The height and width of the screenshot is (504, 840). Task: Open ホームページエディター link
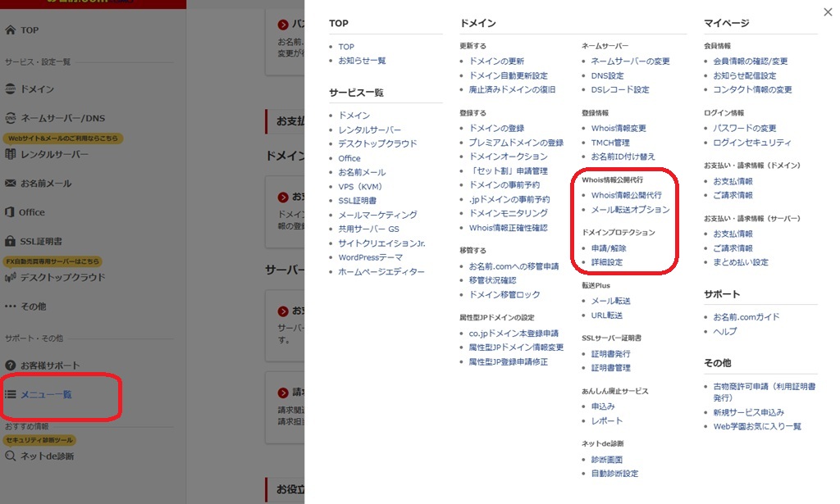[381, 272]
